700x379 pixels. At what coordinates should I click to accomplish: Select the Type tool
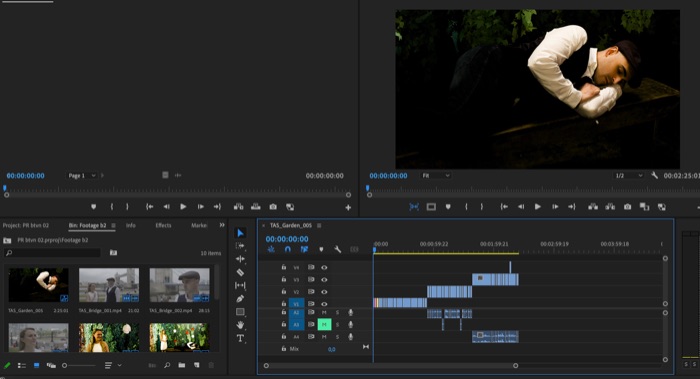point(240,338)
